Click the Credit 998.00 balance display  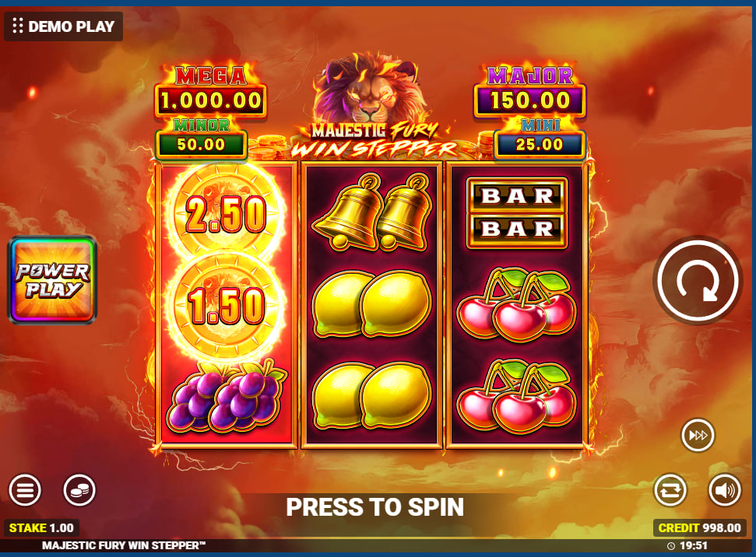(700, 528)
